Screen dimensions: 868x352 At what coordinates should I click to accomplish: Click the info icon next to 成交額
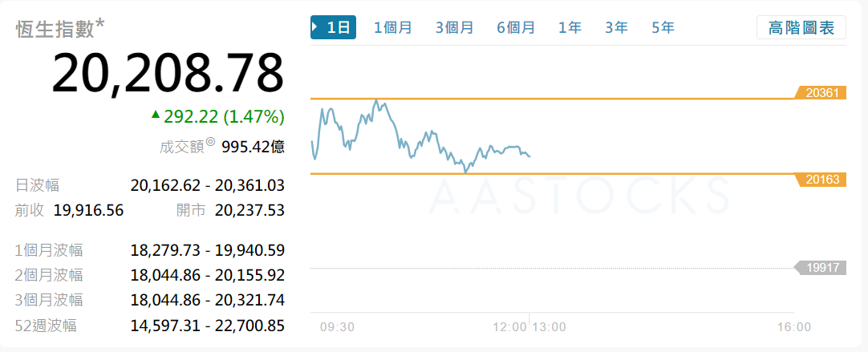[210, 142]
